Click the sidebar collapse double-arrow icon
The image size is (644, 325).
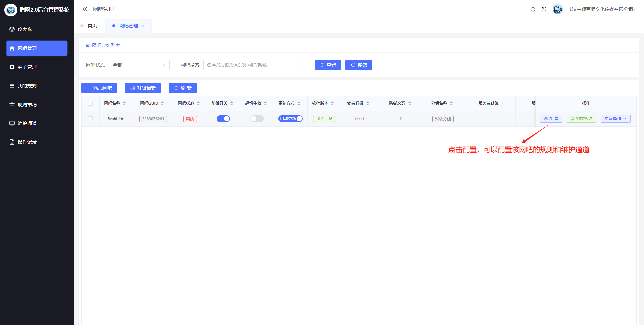click(x=85, y=9)
